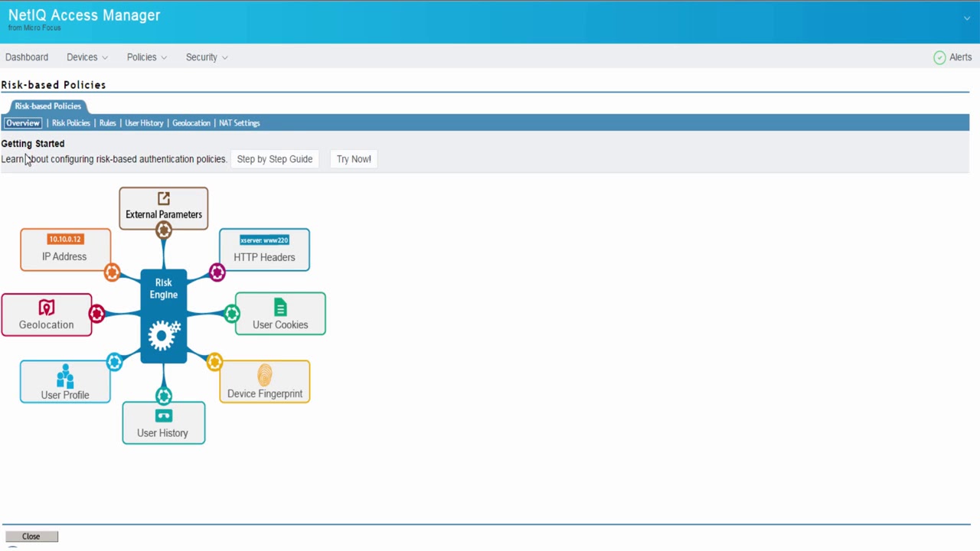Viewport: 980px width, 551px height.
Task: Click the green gear connector beside User Cookies
Action: pyautogui.click(x=232, y=313)
